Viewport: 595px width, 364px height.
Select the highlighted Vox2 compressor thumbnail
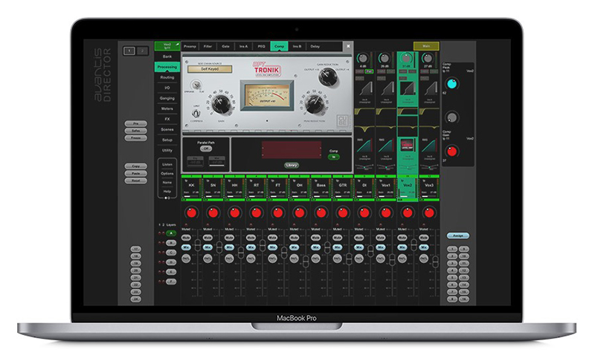pos(406,144)
